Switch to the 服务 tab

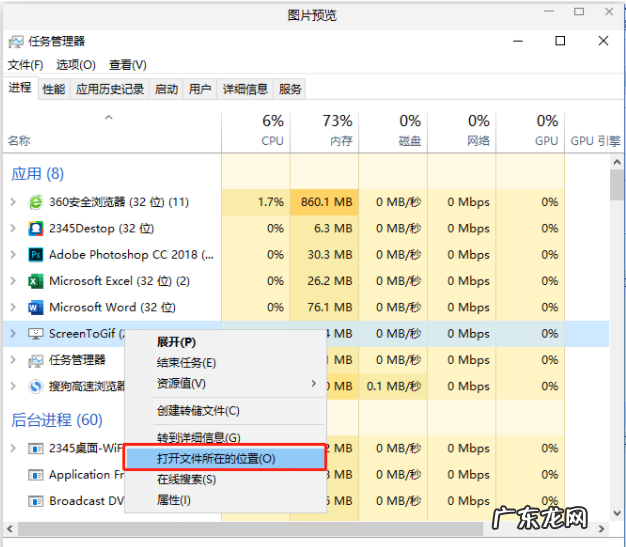point(290,89)
